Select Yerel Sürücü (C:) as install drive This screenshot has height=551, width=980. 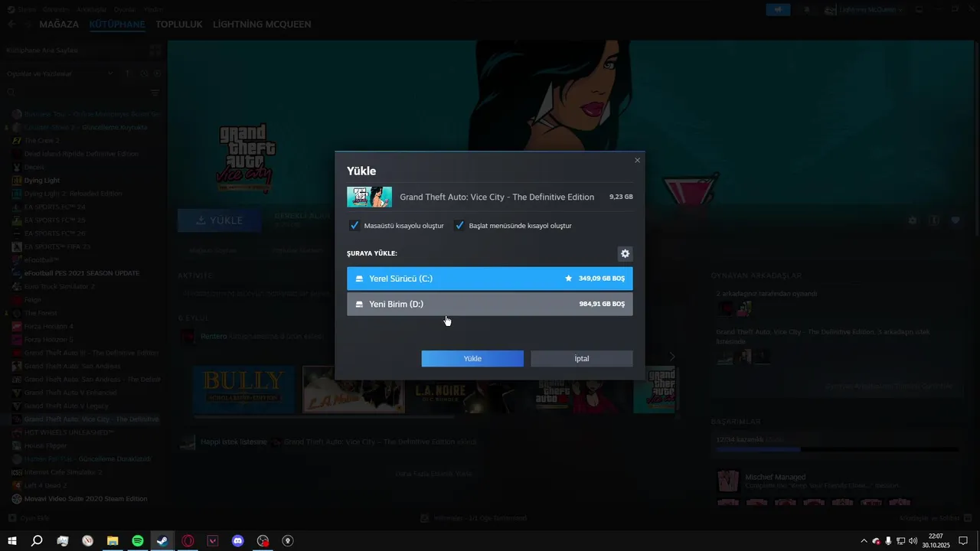pos(490,279)
